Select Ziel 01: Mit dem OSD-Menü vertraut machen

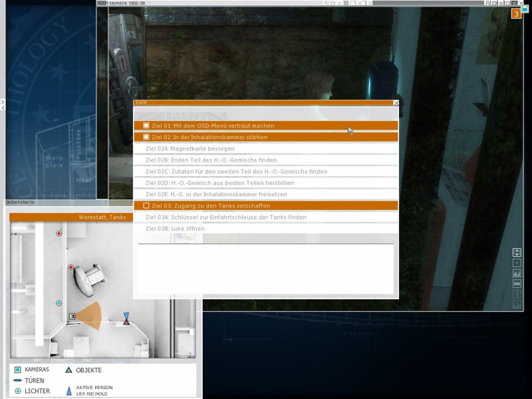266,126
